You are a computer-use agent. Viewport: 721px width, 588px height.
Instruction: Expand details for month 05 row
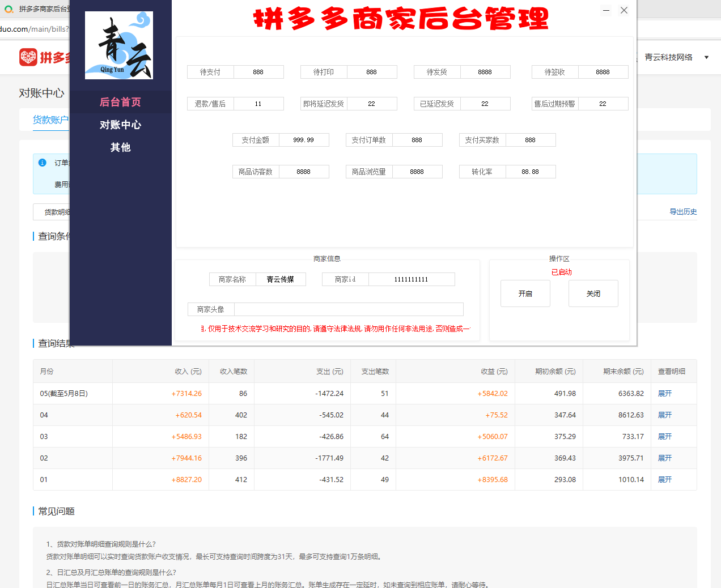[x=664, y=393]
